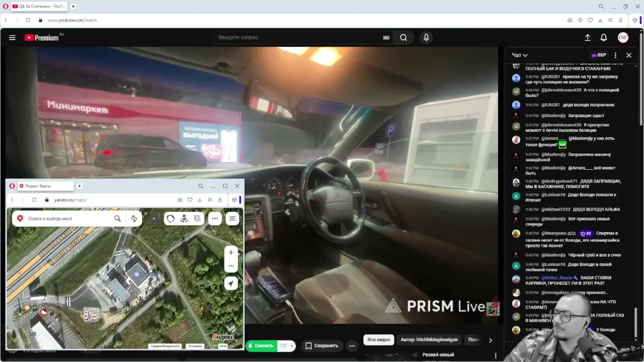The image size is (644, 362).
Task: Open extensions cube icon in main Opera window
Action: click(x=635, y=20)
